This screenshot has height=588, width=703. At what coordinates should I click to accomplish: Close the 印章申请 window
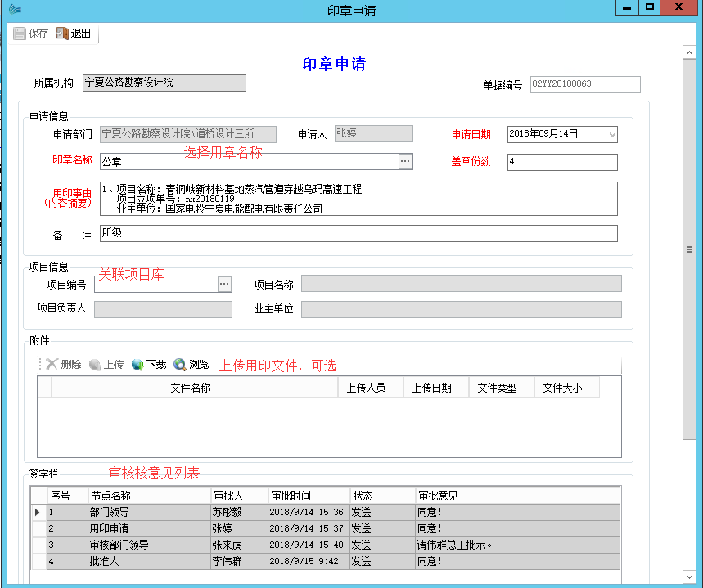(x=678, y=7)
